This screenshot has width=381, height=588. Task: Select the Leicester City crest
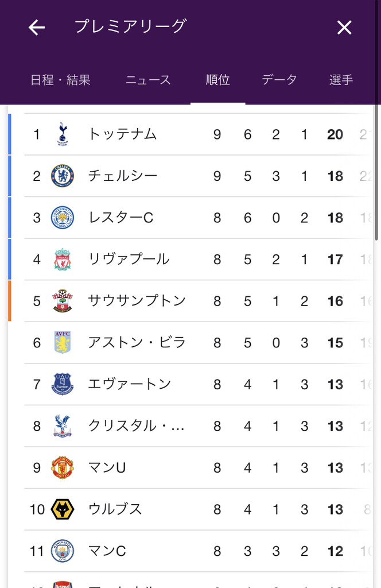coord(63,218)
